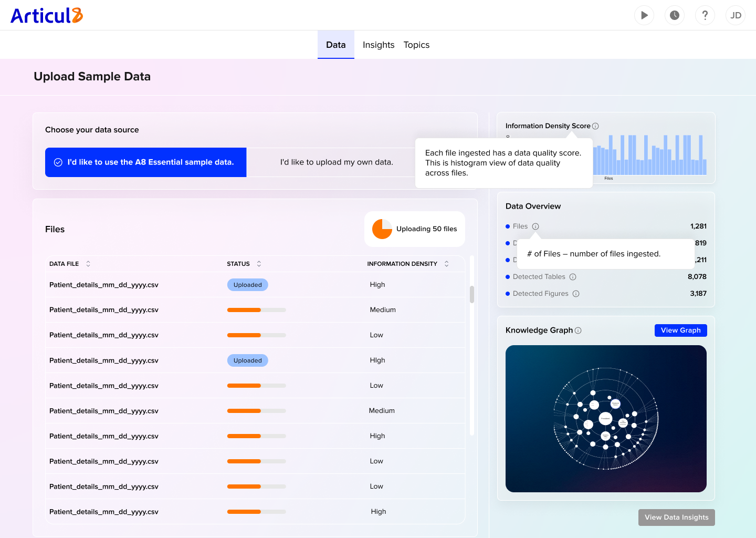Switch to the Topics tab
The image size is (756, 538).
point(416,45)
